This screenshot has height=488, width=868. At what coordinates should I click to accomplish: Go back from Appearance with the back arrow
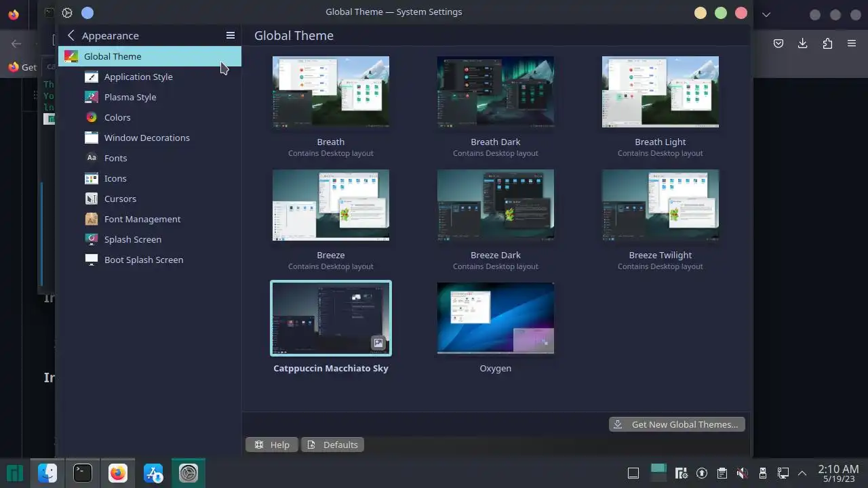[71, 35]
